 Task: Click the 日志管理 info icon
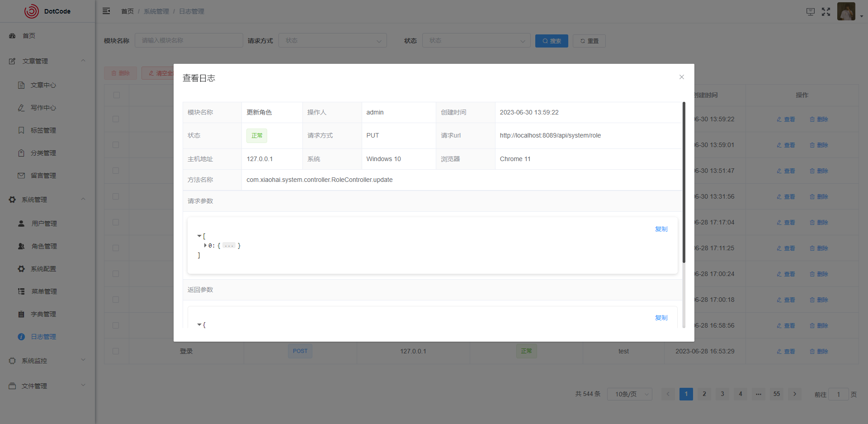click(x=21, y=337)
